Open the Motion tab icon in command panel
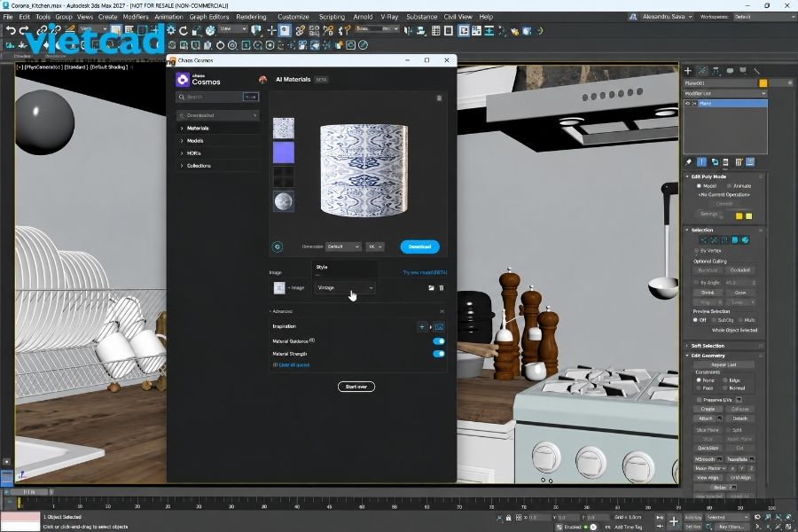Viewport: 798px width, 532px height. click(730, 71)
